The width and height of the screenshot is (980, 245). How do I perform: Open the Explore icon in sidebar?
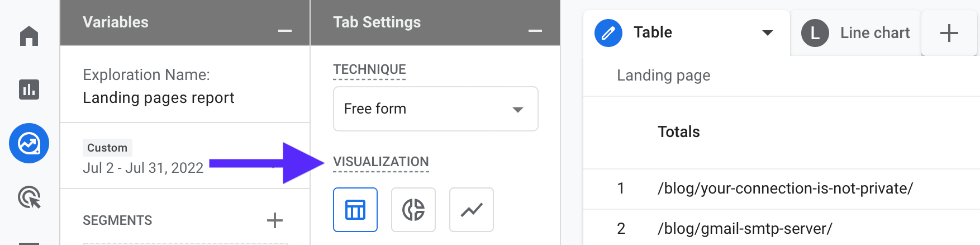[29, 143]
